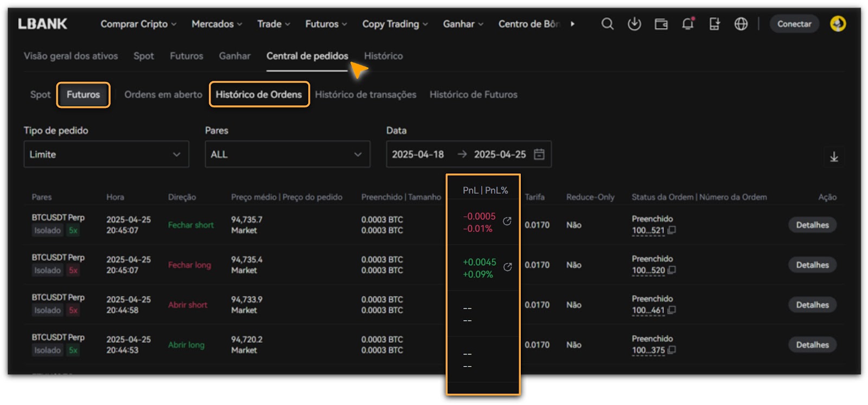Open Detalhes for the Abrir short order
Image resolution: width=868 pixels, height=405 pixels.
coord(812,305)
